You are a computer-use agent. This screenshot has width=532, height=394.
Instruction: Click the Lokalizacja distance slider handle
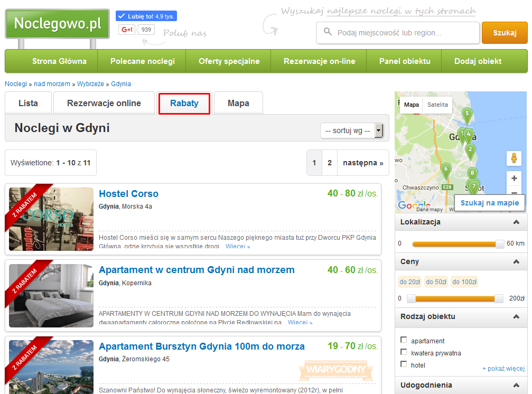(x=499, y=244)
